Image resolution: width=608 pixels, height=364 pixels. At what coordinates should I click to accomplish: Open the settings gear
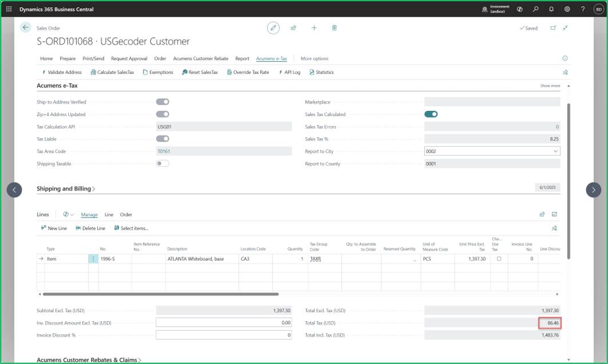pyautogui.click(x=567, y=9)
